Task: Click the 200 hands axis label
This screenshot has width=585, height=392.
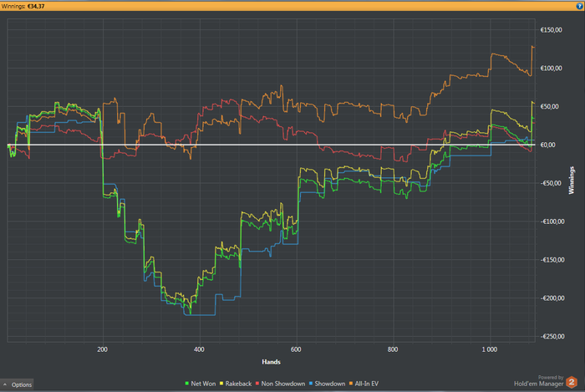Action: (x=102, y=349)
